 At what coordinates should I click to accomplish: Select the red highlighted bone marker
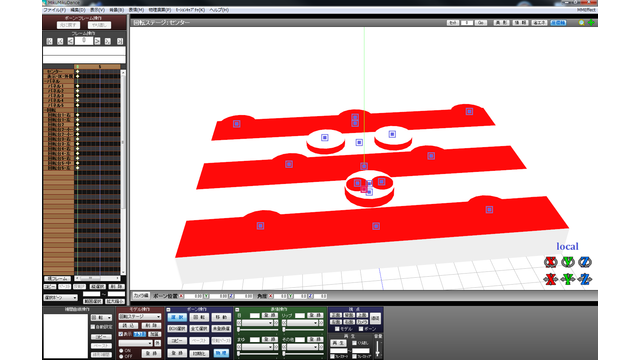pos(364,189)
